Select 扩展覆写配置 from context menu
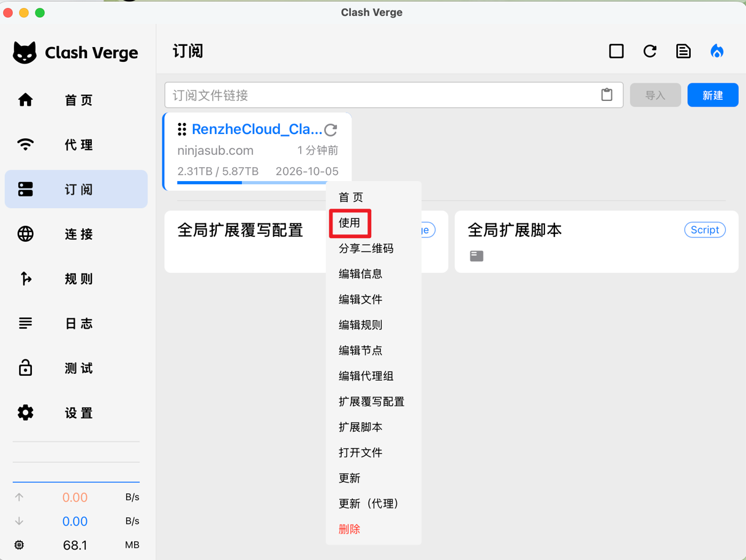This screenshot has width=746, height=560. click(x=374, y=401)
